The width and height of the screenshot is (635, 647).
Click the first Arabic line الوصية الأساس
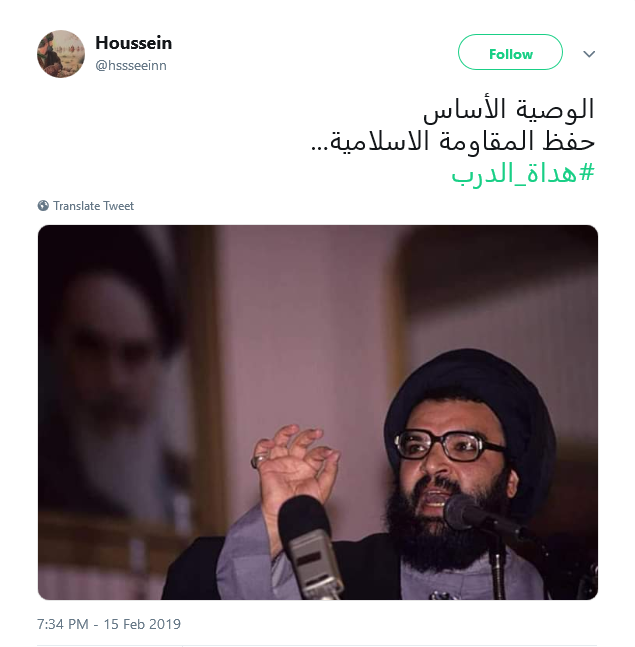point(508,110)
